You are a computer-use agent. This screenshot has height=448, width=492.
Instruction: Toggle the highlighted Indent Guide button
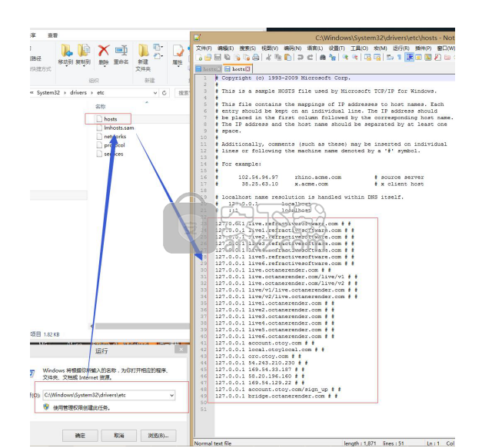click(409, 57)
